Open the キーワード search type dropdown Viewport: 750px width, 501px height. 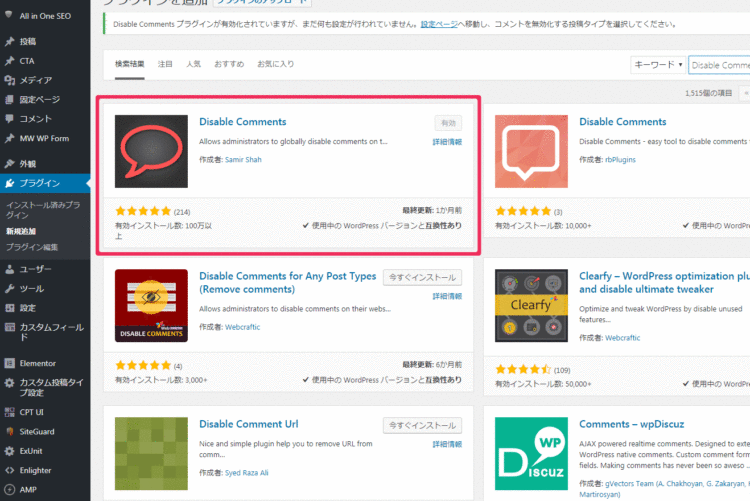[657, 65]
